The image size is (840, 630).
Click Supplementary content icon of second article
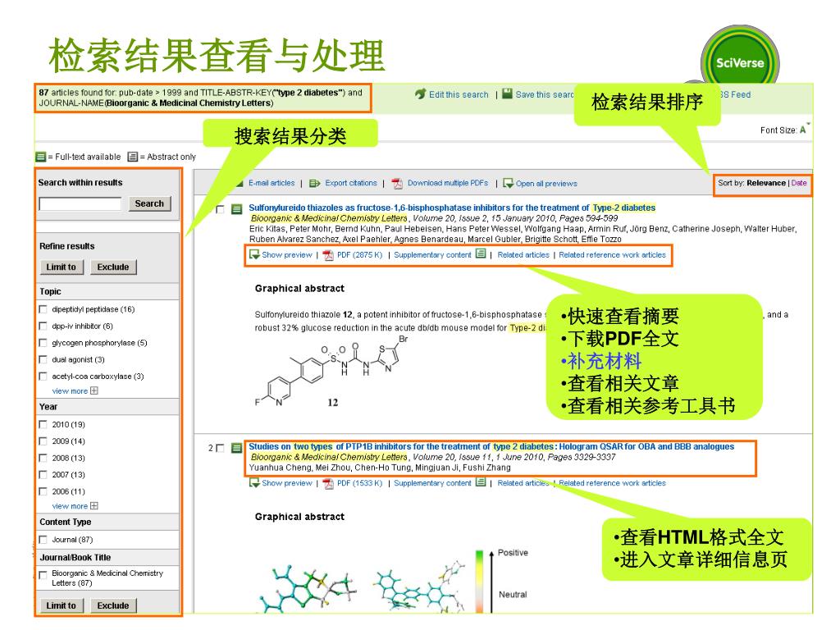[481, 482]
